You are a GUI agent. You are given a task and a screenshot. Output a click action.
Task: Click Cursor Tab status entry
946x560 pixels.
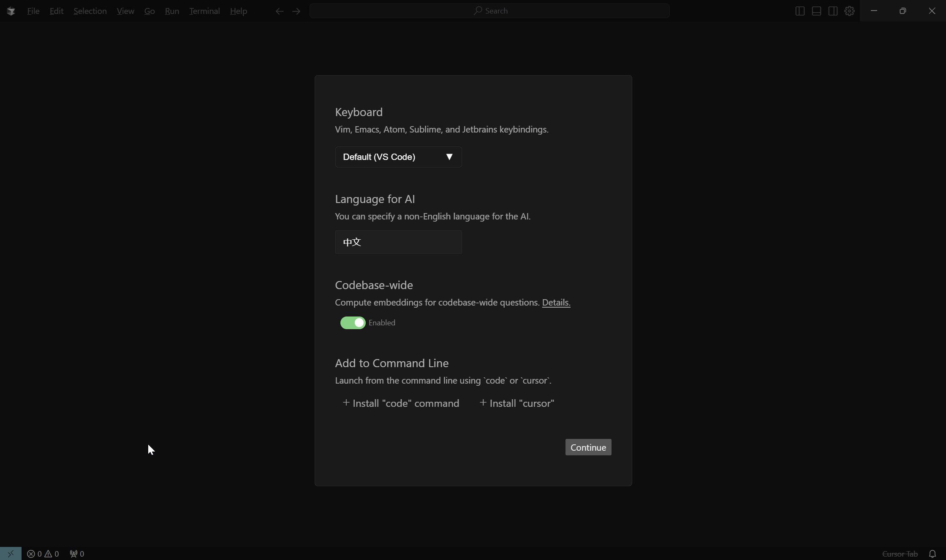900,554
